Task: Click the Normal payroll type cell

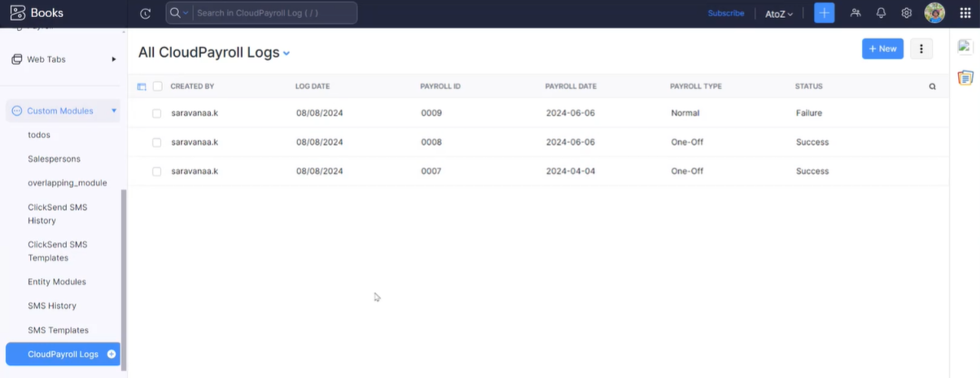Action: pyautogui.click(x=685, y=113)
